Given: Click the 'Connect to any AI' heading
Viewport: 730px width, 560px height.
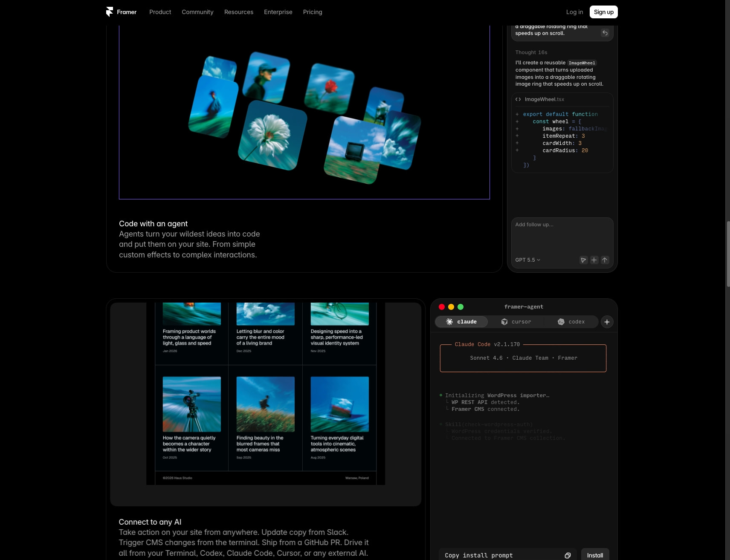Looking at the screenshot, I should (150, 522).
